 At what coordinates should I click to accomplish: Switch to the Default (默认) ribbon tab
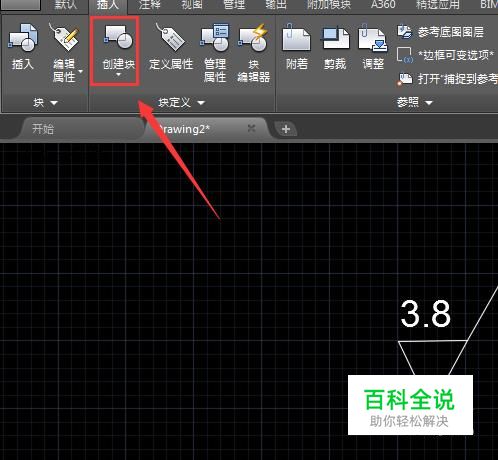pyautogui.click(x=65, y=4)
